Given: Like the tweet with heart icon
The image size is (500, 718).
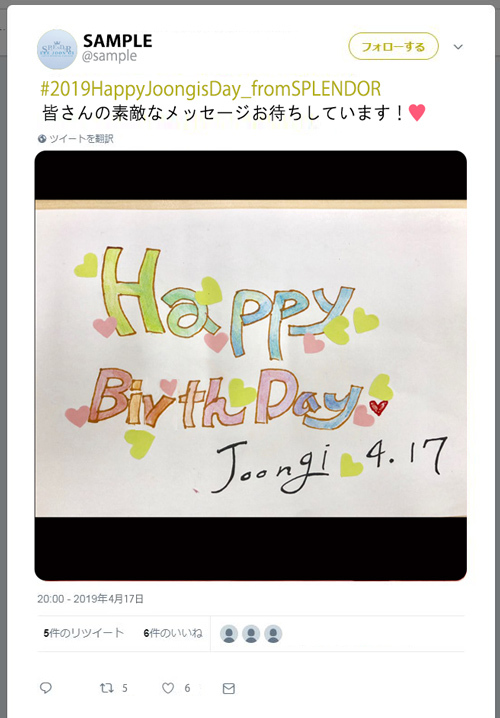Looking at the screenshot, I should [x=168, y=688].
